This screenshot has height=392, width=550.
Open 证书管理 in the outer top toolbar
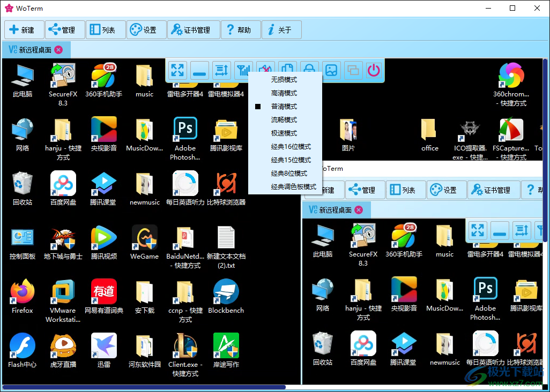(194, 30)
